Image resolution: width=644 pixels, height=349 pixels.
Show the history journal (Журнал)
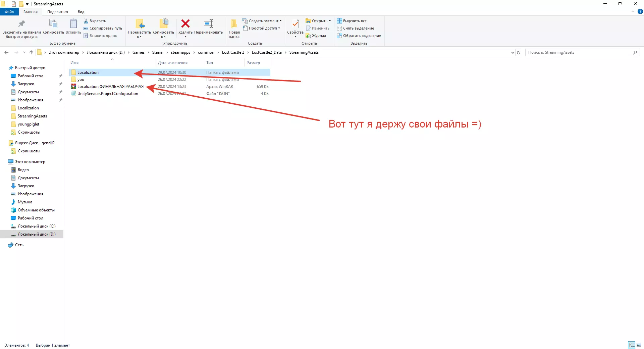pyautogui.click(x=316, y=36)
